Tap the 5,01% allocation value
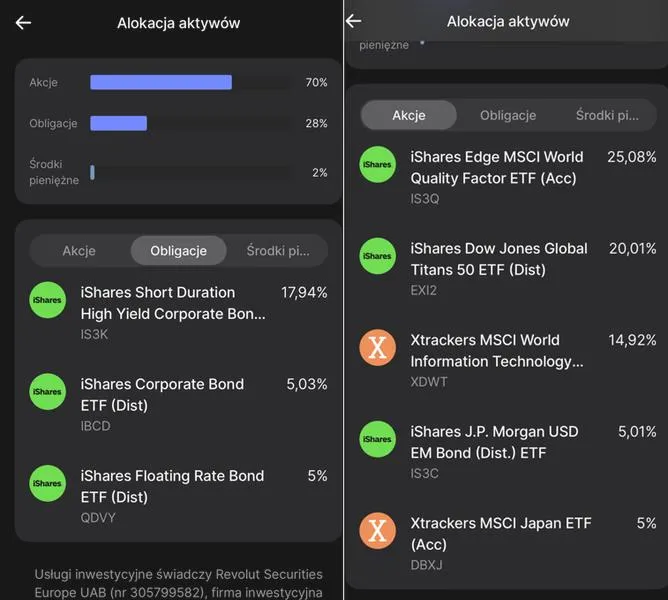This screenshot has height=600, width=668. pos(637,432)
